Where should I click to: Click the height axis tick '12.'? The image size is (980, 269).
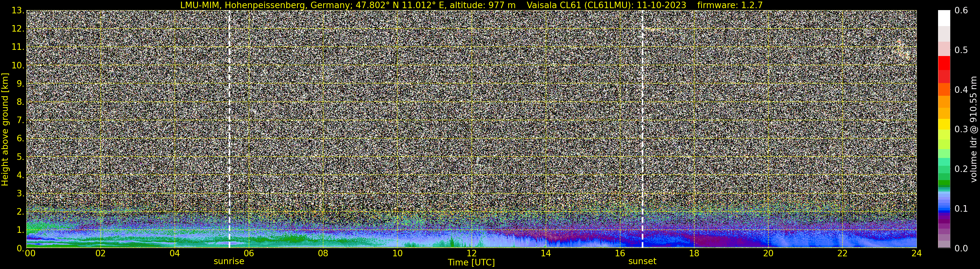(18, 29)
